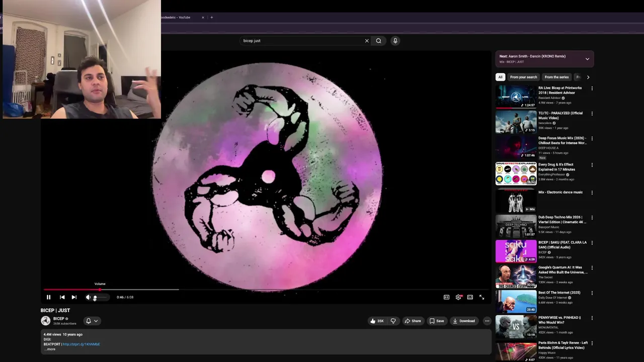Open Every Drug & It's Effect video
The width and height of the screenshot is (644, 362).
516,174
